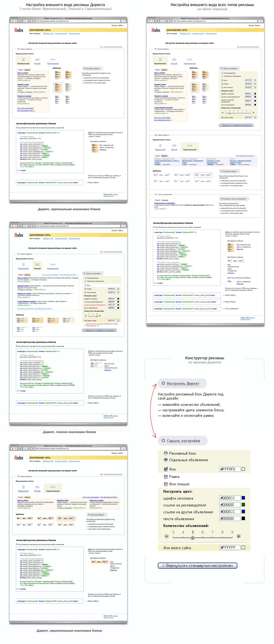The image size is (274, 644).
Task: Click the home icon in the all-ad-types browser window
Action: pyautogui.click(x=157, y=21)
